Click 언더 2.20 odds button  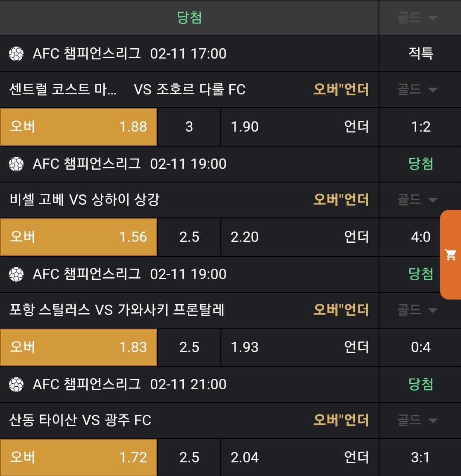pyautogui.click(x=299, y=237)
